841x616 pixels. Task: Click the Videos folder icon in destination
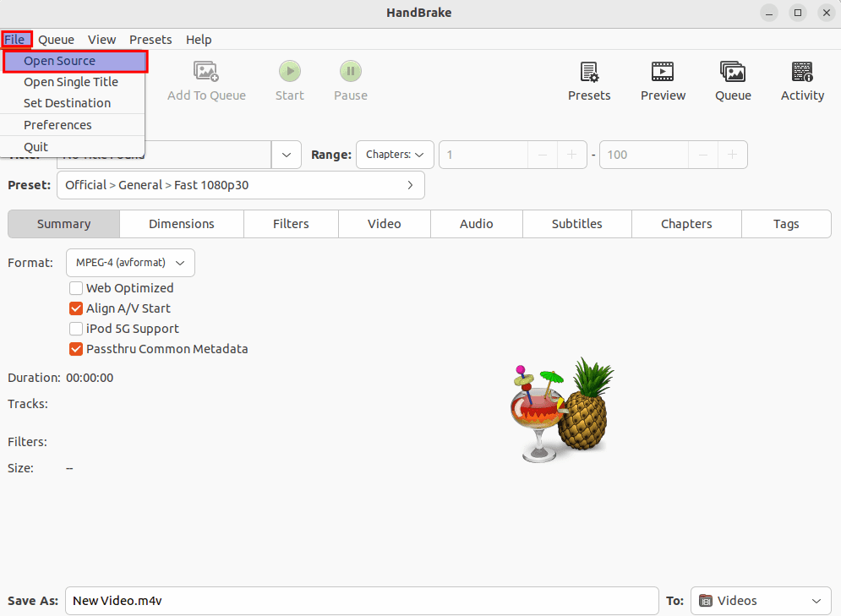tap(706, 601)
